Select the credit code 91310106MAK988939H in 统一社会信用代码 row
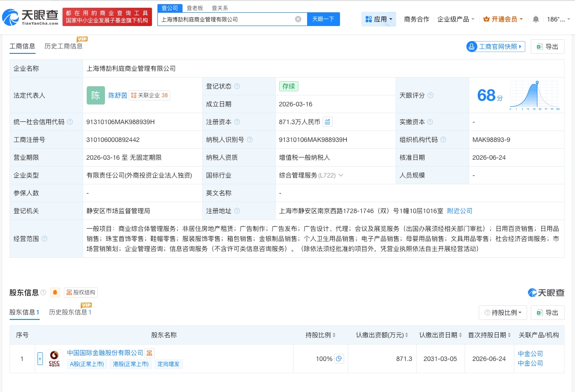The height and width of the screenshot is (392, 575). click(x=120, y=122)
